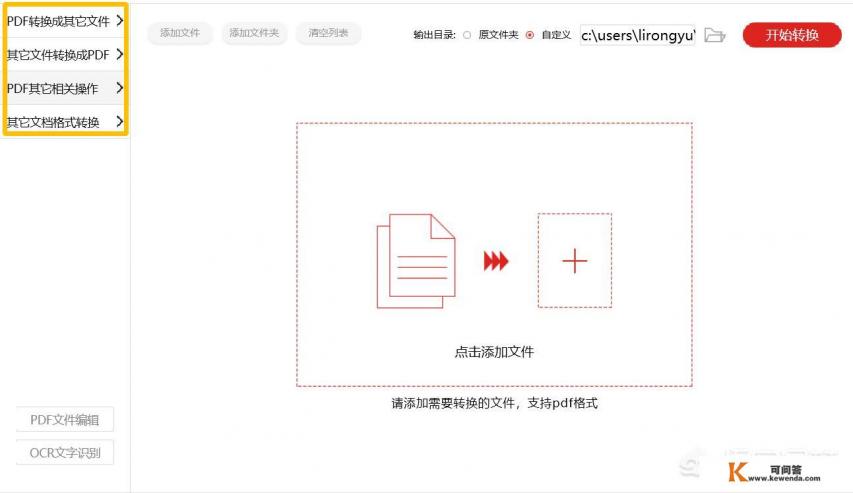The width and height of the screenshot is (853, 493).
Task: Expand arrow beside 其它文档格式转换
Action: 120,122
